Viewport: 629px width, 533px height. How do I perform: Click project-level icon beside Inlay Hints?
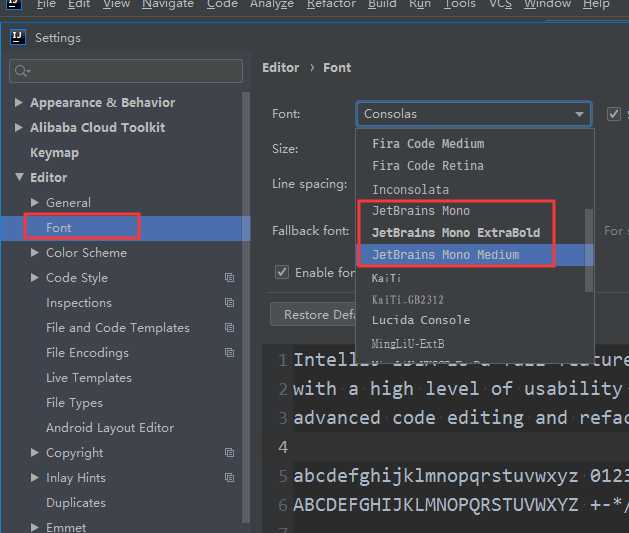[x=229, y=478]
